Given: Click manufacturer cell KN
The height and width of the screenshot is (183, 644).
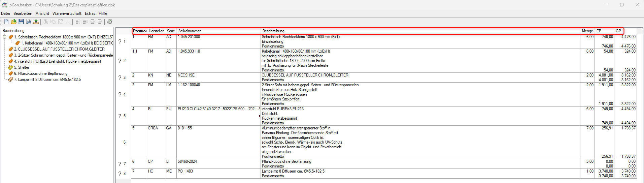Looking at the screenshot, I should tap(150, 75).
